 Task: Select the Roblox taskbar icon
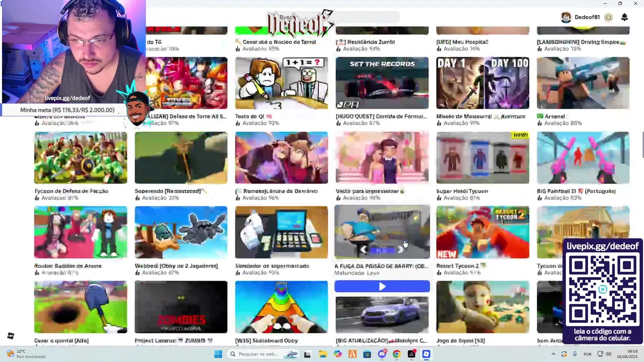(x=426, y=354)
